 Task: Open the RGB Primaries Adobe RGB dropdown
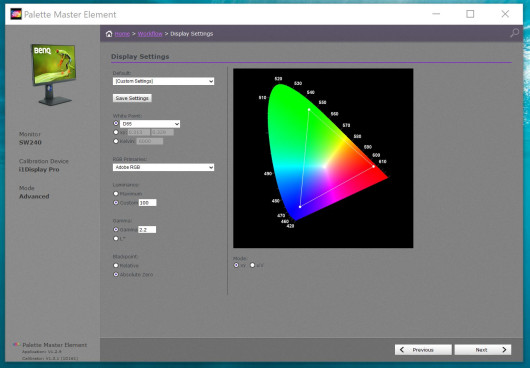click(163, 167)
